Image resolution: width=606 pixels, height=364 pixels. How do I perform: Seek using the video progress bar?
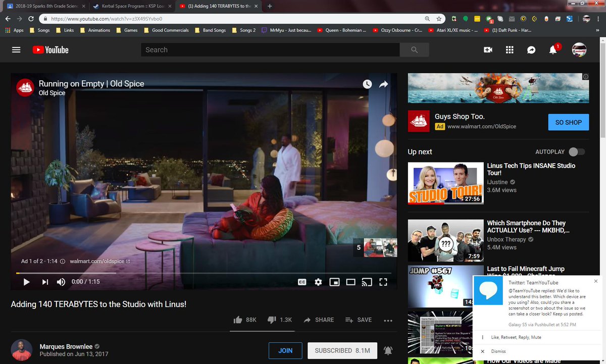pos(205,273)
